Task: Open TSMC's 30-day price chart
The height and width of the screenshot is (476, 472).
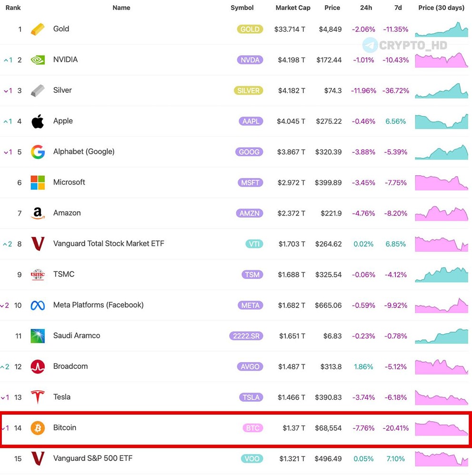Action: (x=442, y=275)
